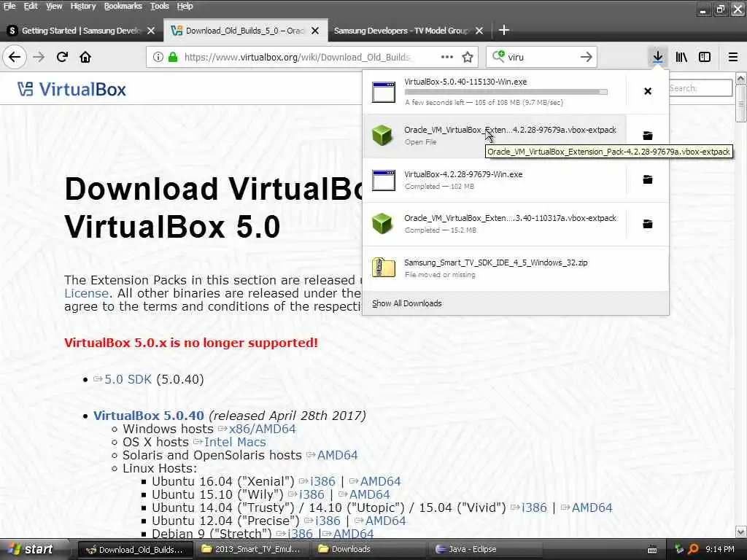Screen dimensions: 747x560
Task: Open the Tools menu
Action: [x=160, y=6]
